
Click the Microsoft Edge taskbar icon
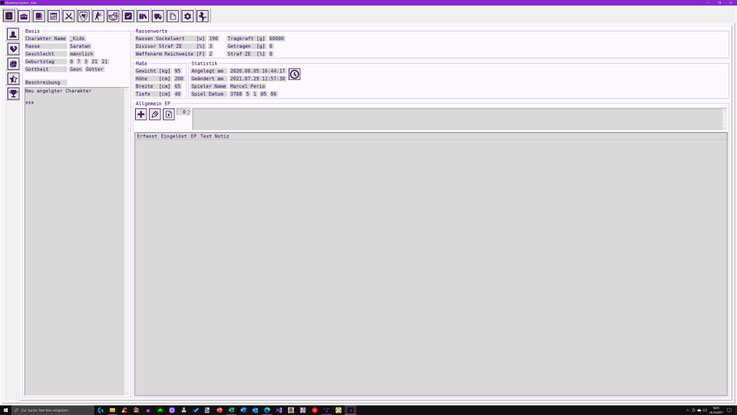267,410
